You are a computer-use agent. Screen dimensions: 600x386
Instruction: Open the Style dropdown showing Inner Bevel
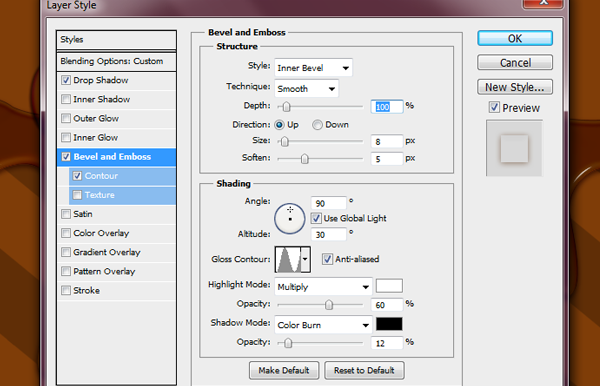(313, 68)
